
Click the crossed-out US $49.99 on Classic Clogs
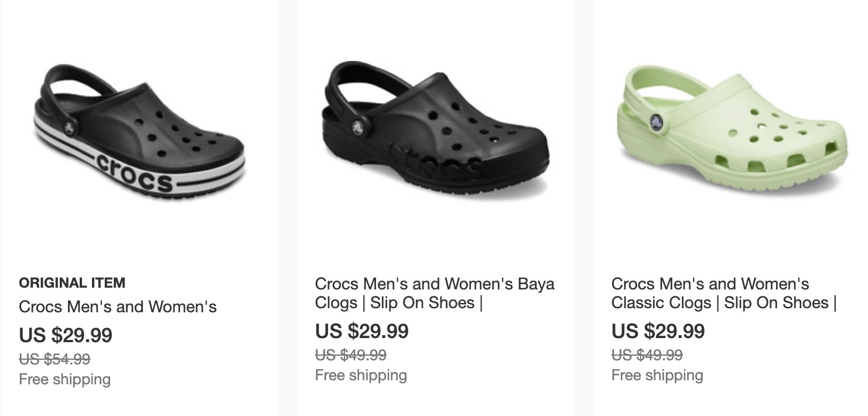pyautogui.click(x=647, y=354)
